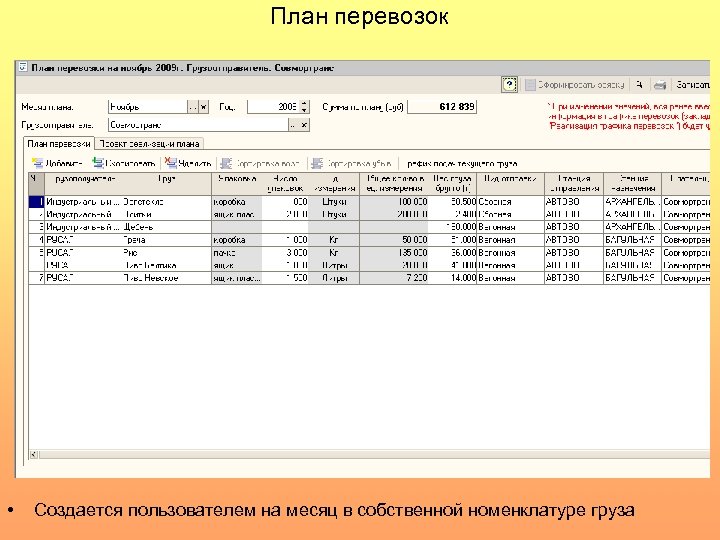
Task: Click the Станция назначения column header
Action: tap(633, 183)
